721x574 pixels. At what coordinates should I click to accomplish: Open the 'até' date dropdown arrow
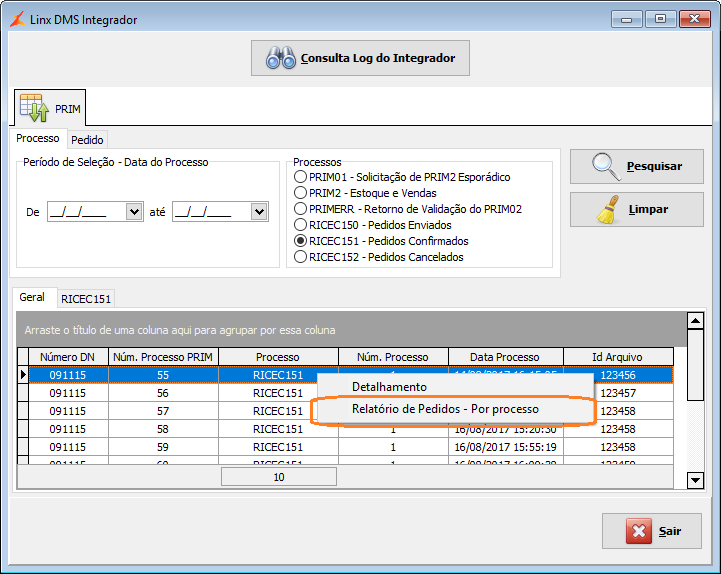tap(259, 212)
